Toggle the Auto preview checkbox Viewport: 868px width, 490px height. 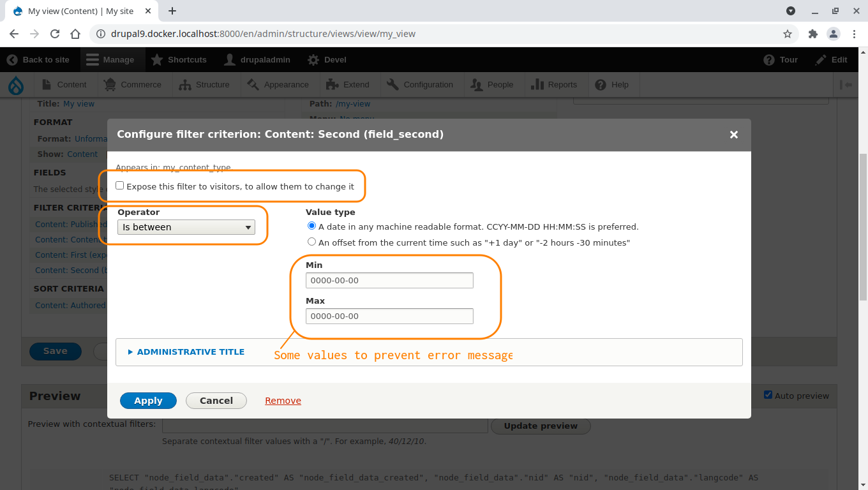pos(768,395)
